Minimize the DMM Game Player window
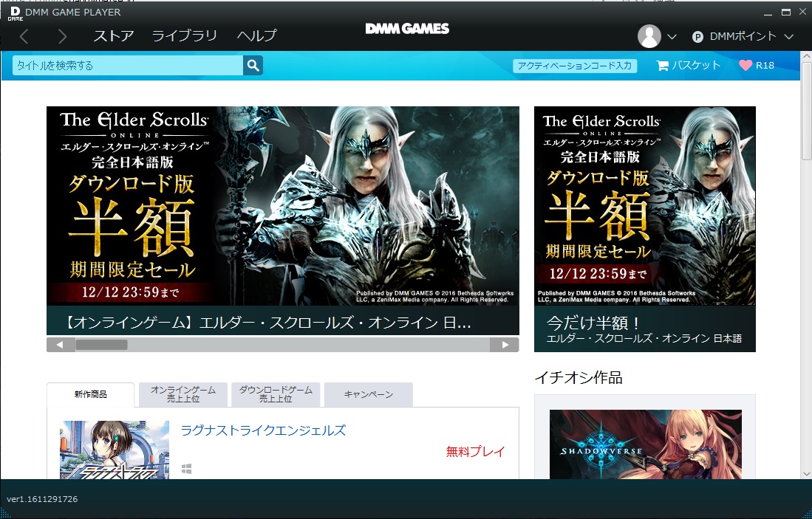The height and width of the screenshot is (519, 812). [768, 13]
